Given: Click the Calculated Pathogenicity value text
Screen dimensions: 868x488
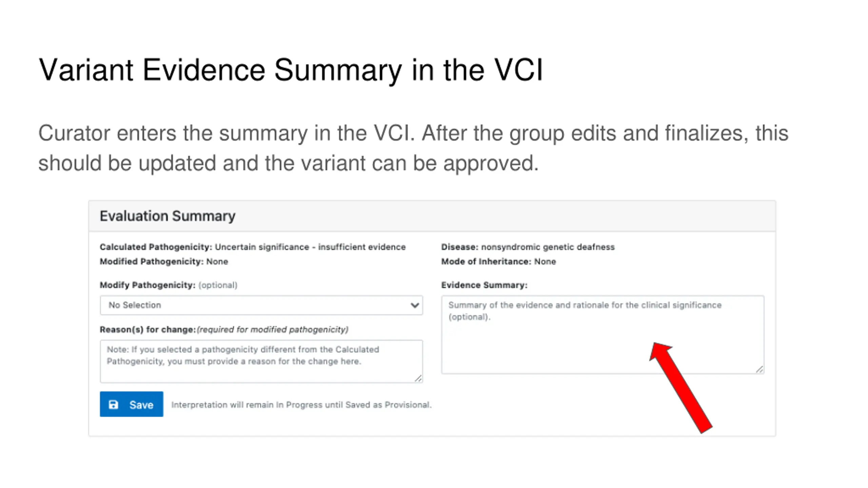Looking at the screenshot, I should click(x=310, y=247).
